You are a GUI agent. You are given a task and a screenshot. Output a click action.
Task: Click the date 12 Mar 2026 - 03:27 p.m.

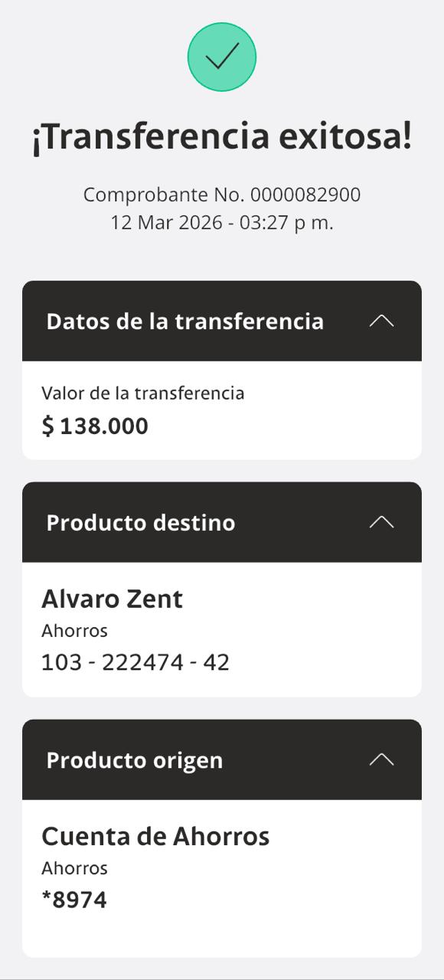222,222
